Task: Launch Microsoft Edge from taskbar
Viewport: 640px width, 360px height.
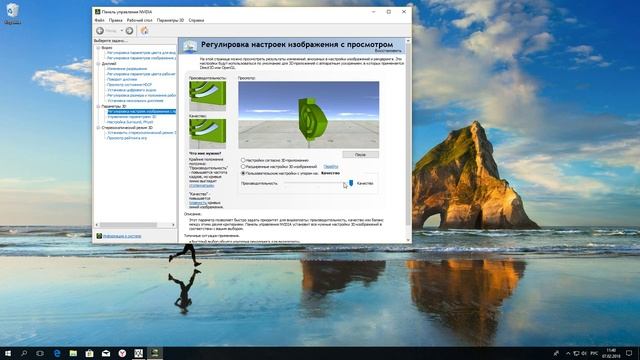Action: point(57,353)
